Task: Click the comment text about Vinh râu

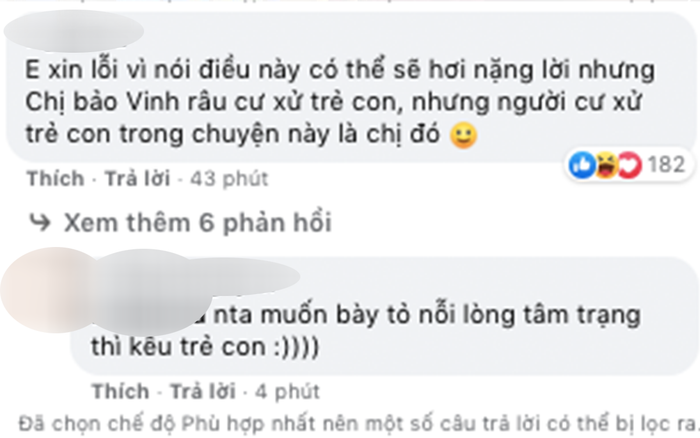Action: pos(340,102)
